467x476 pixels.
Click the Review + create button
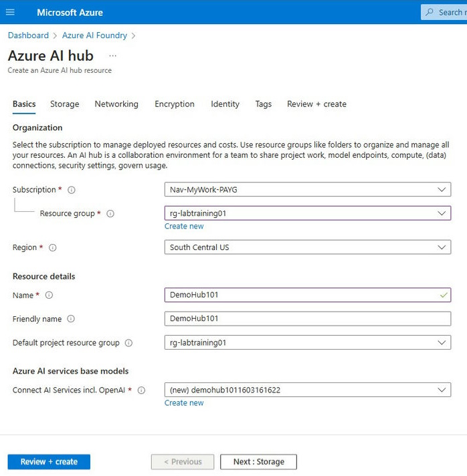pos(49,462)
